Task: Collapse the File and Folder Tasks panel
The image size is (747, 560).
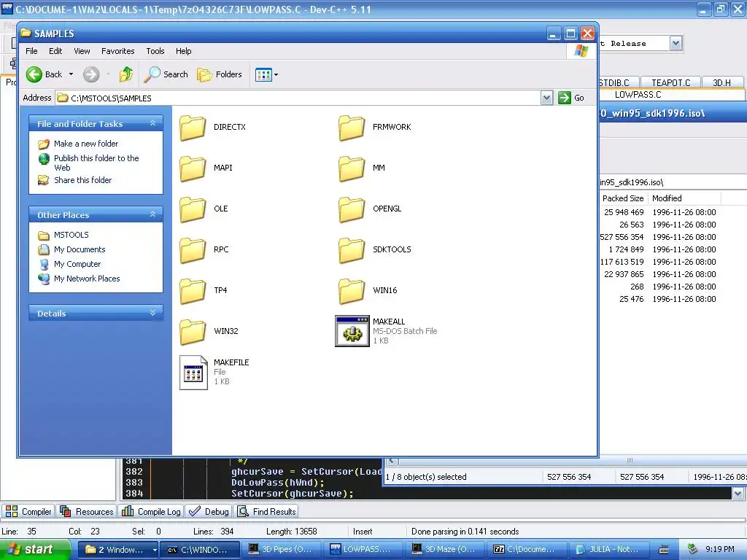Action: [x=152, y=123]
